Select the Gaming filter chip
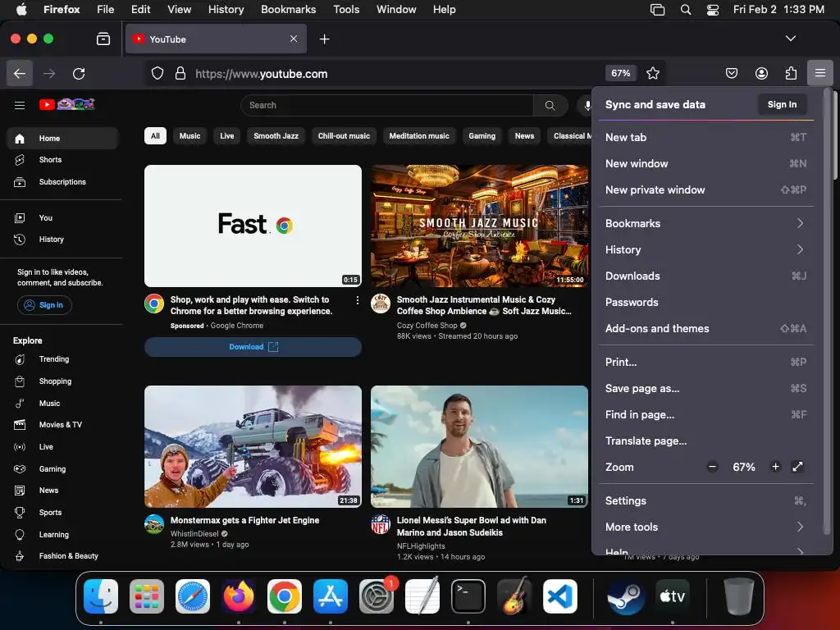 tap(482, 136)
